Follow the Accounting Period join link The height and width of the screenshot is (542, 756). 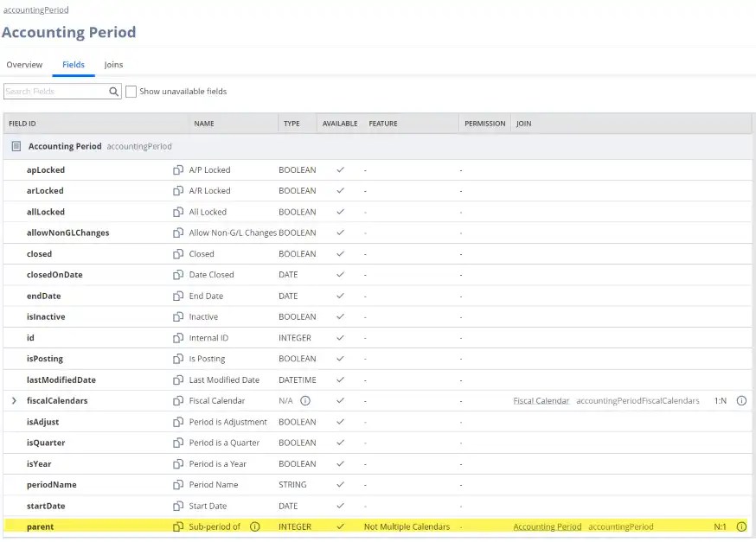(547, 526)
